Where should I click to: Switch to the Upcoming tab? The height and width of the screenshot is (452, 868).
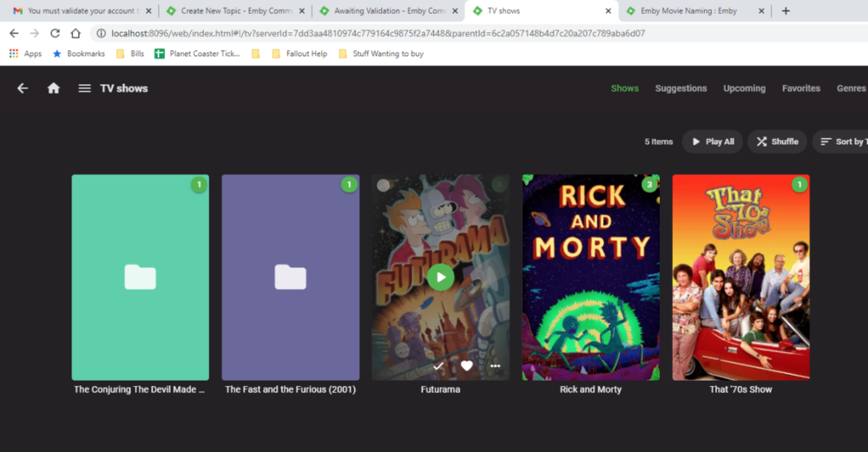(744, 88)
